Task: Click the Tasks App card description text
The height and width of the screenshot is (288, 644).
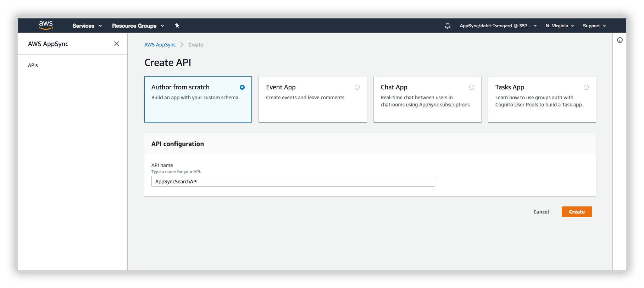Action: (x=539, y=101)
